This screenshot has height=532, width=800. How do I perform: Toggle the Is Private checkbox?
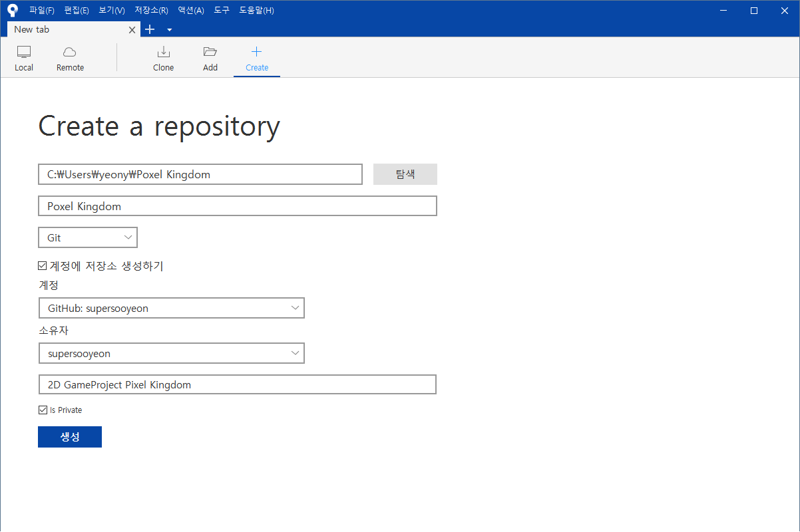(43, 410)
